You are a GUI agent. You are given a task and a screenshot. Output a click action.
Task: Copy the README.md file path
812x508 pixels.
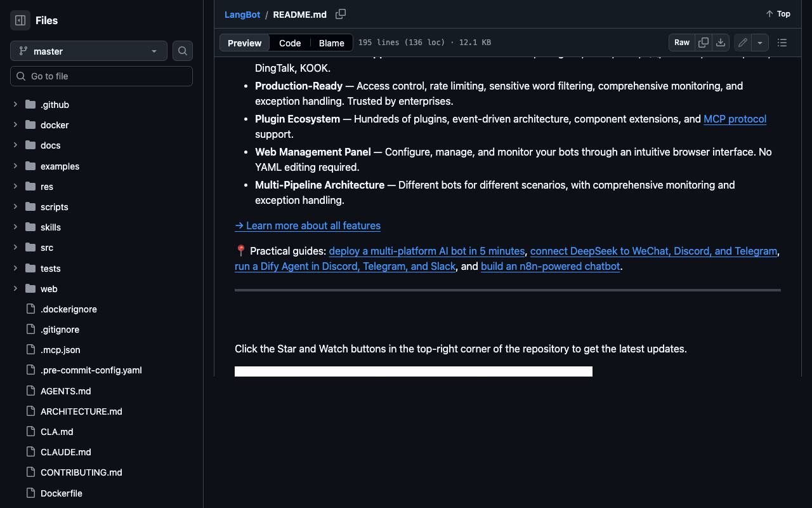pos(341,14)
